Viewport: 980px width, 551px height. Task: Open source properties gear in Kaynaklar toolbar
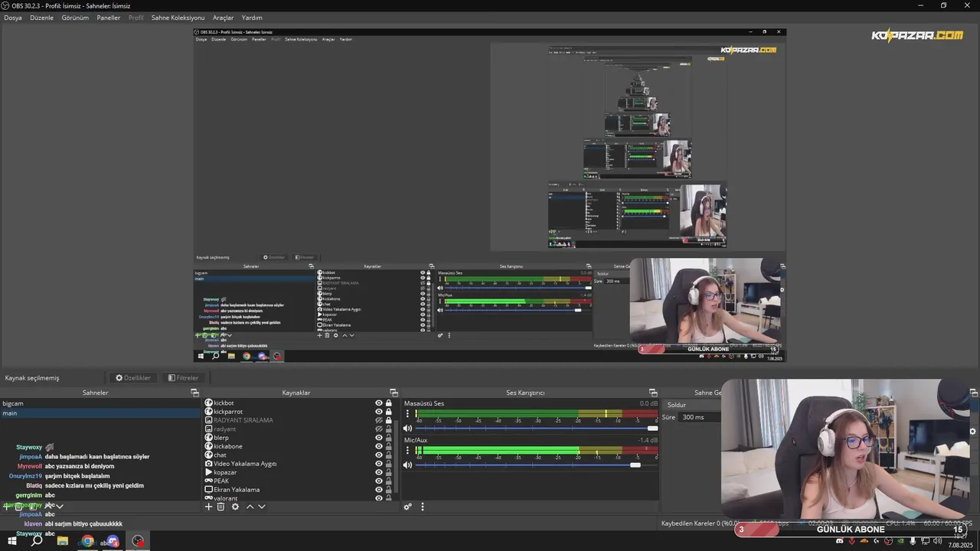pyautogui.click(x=235, y=507)
